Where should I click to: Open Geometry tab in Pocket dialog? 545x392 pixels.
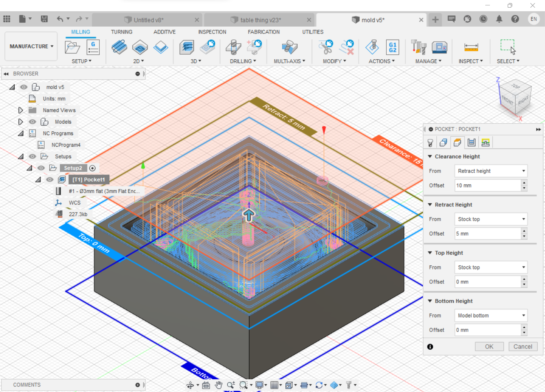pos(443,143)
